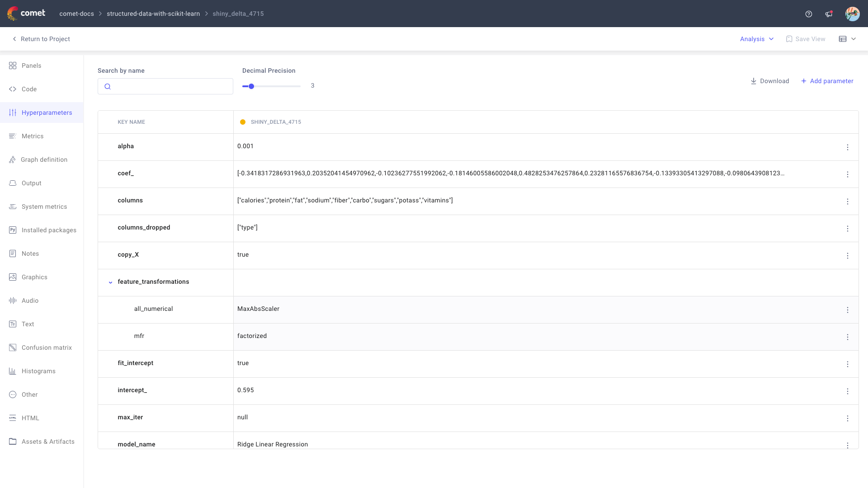Adjust the Decimal Precision slider handle
The image size is (868, 488).
(x=251, y=86)
